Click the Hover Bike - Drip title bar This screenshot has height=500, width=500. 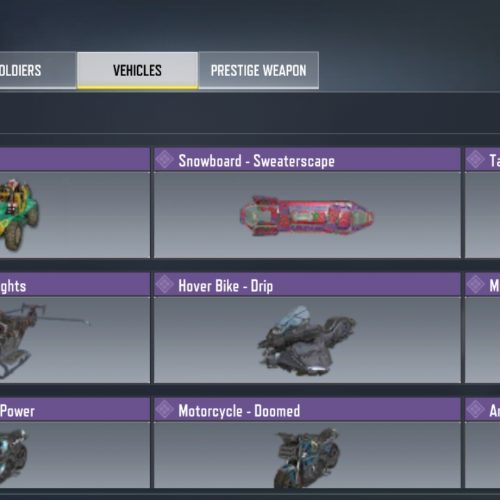(307, 285)
